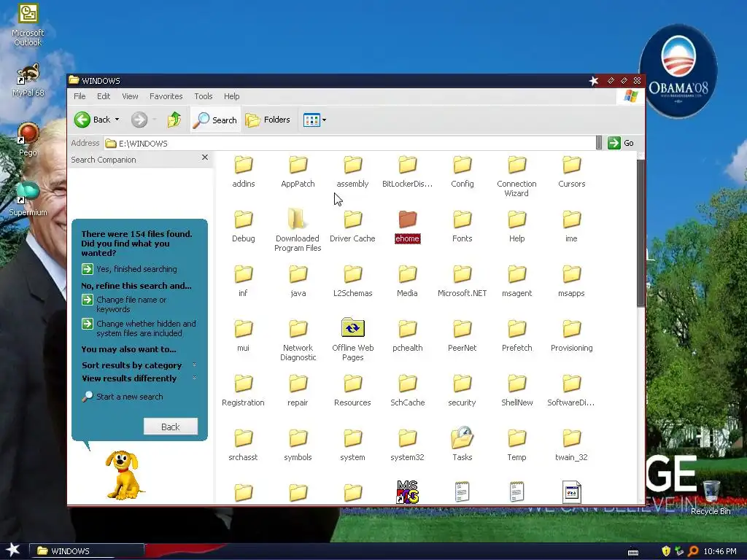747x560 pixels.
Task: Select the Fonts folder icon
Action: pos(462,219)
